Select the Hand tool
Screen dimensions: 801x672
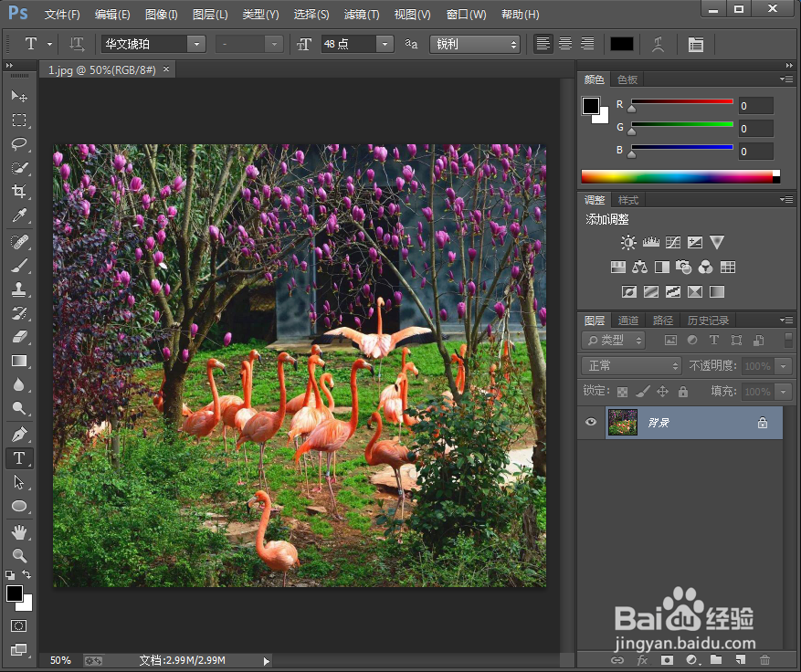(19, 532)
